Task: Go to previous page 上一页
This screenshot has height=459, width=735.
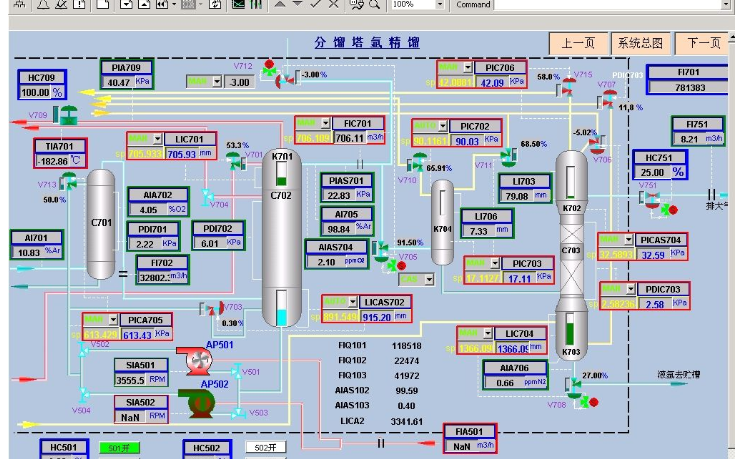Action: coord(578,44)
